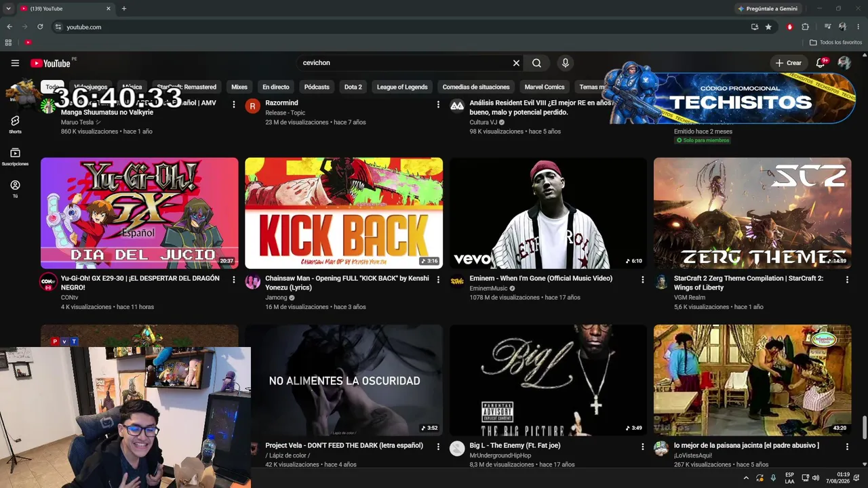This screenshot has height=488, width=868.
Task: Open the Jamong channel avatar
Action: pos(252,282)
